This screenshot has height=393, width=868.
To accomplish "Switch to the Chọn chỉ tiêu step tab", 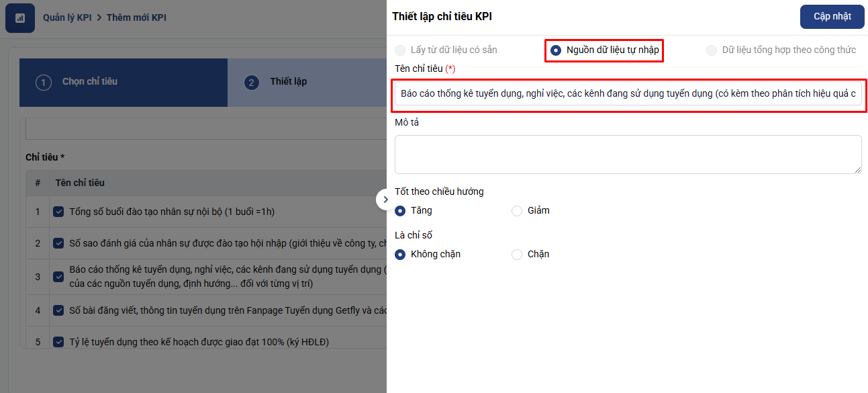I will pos(90,82).
